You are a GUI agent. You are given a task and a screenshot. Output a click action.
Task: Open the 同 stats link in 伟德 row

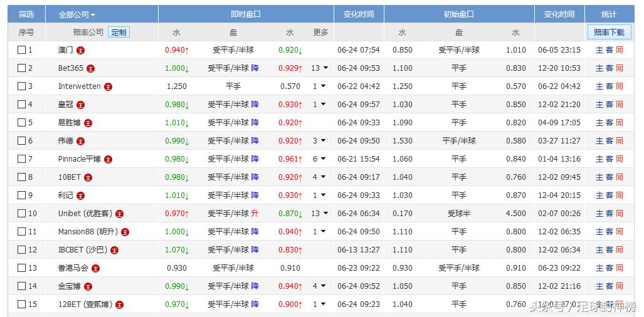point(620,141)
